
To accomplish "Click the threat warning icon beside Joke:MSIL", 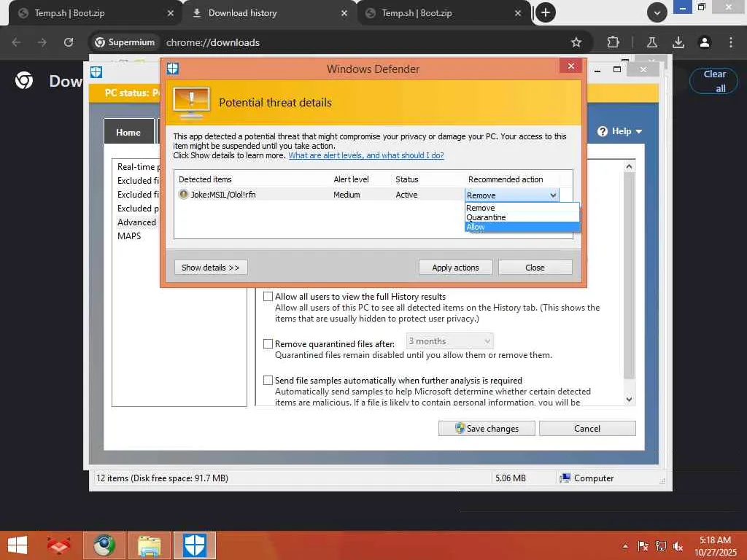I will (x=183, y=194).
